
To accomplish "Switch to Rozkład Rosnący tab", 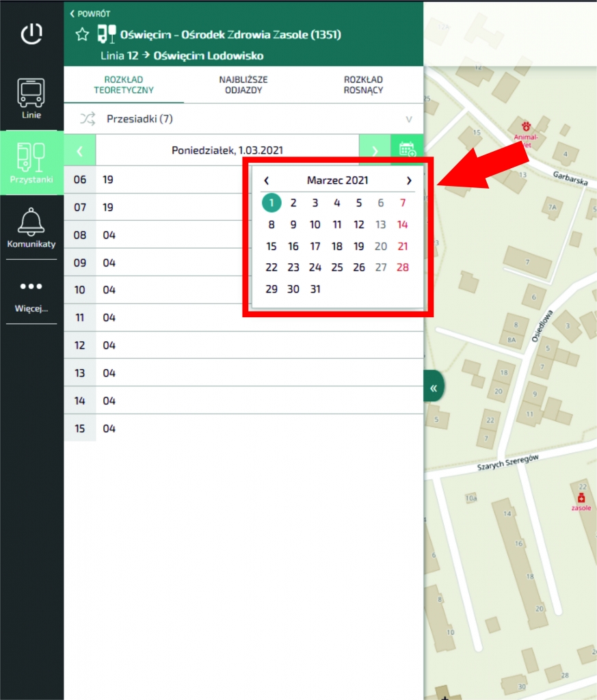I will [363, 85].
